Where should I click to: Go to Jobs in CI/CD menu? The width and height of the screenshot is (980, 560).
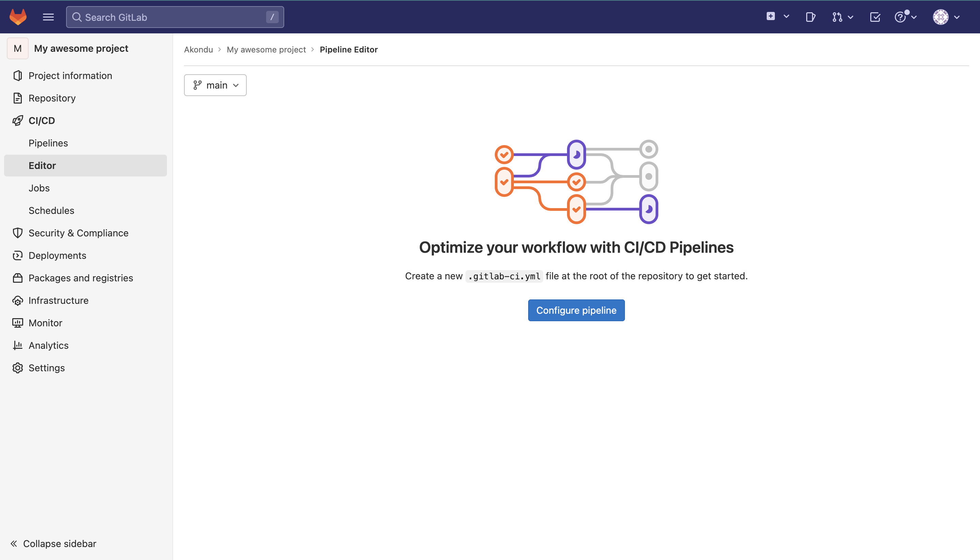click(39, 188)
